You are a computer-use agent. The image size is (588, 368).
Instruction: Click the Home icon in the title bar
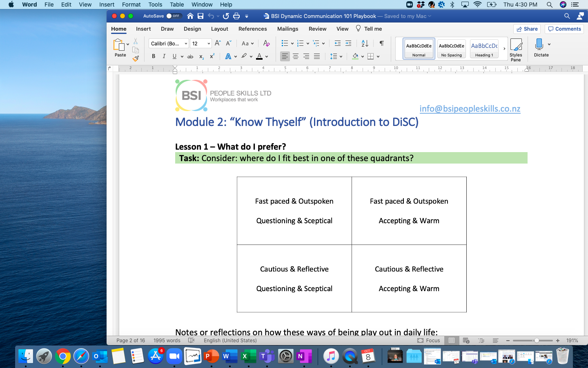pyautogui.click(x=190, y=16)
